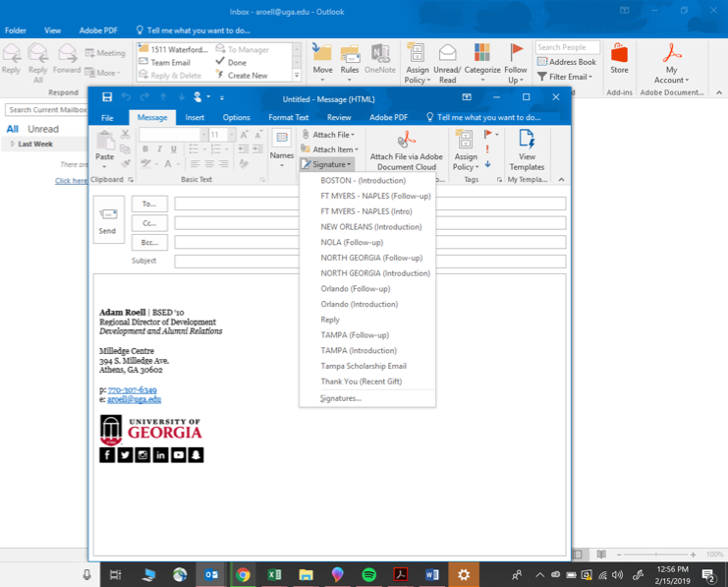Click the Bcc... button
Screen dimensions: 728x587
[x=149, y=242]
